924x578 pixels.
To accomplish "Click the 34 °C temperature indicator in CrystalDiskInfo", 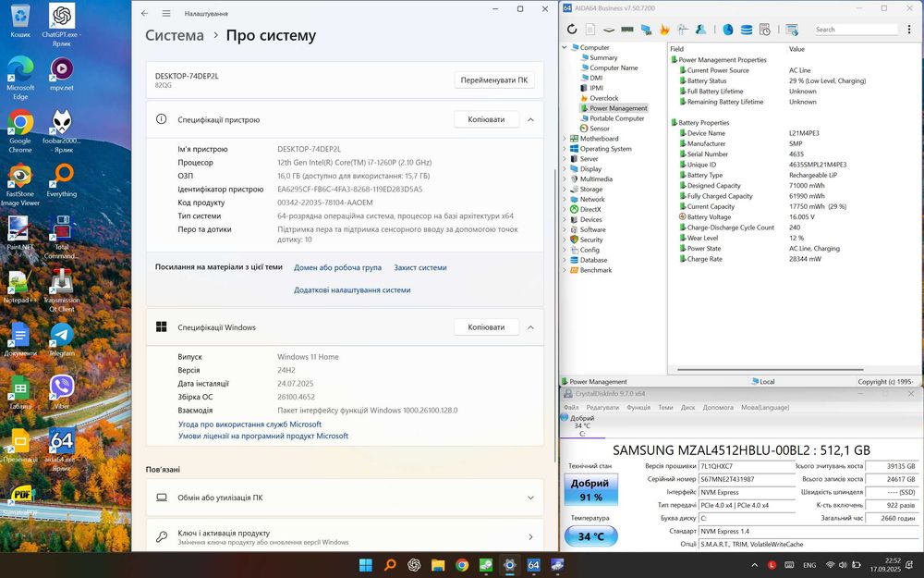I will pyautogui.click(x=590, y=536).
